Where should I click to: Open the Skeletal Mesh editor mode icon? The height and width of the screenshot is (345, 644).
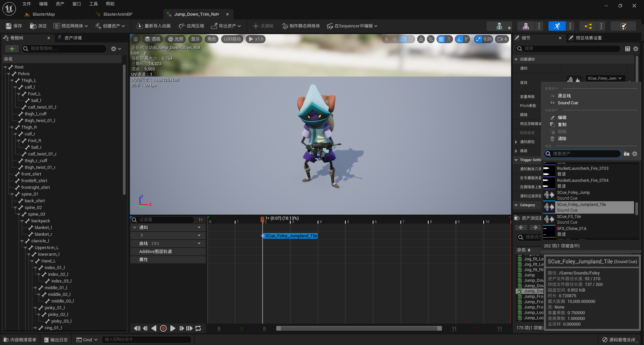[x=525, y=26]
